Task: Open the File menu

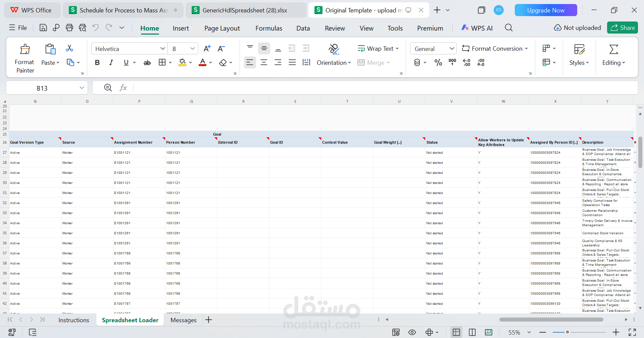Action: click(18, 28)
